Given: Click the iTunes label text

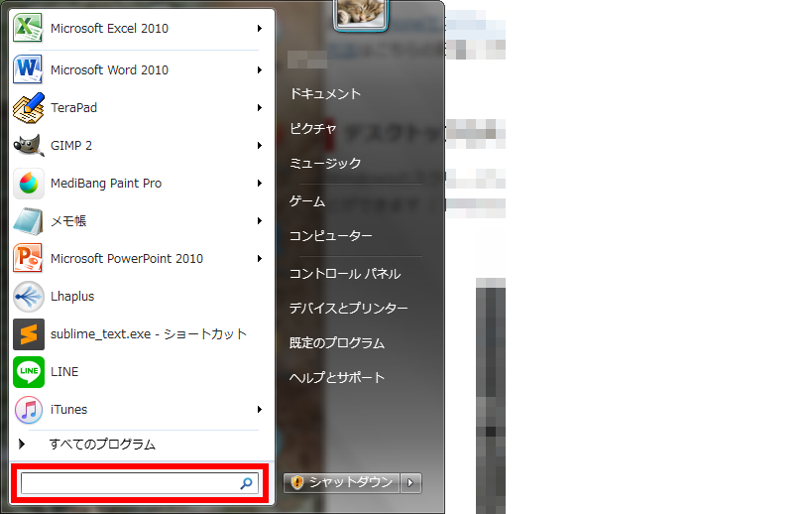Looking at the screenshot, I should 68,410.
